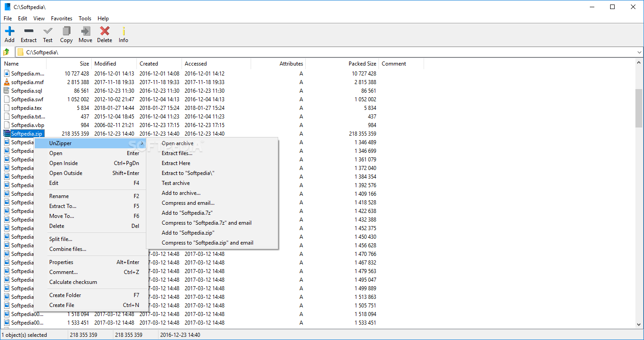This screenshot has height=340, width=644.
Task: Click the Softpedia.swf file icon
Action: [6, 99]
